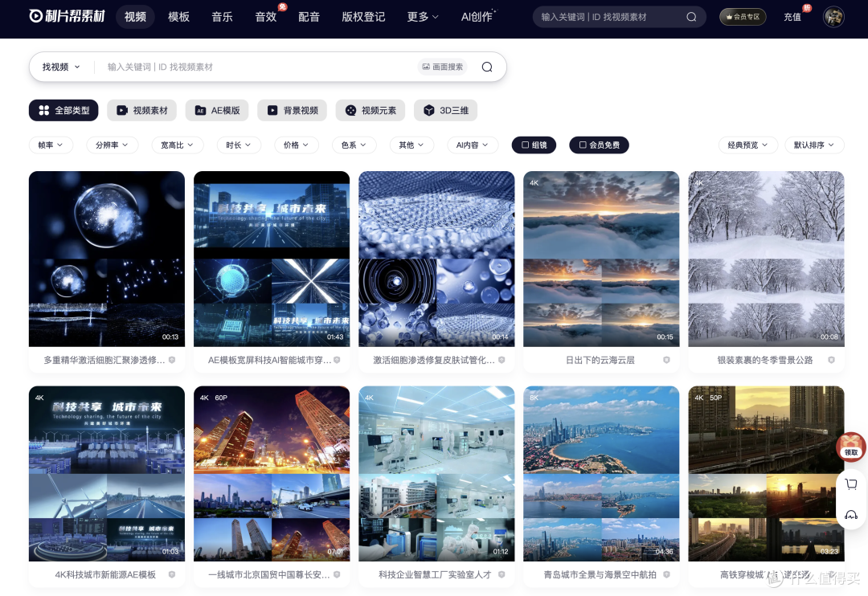Open the 默认排序 sort dropdown
868x596 pixels.
pyautogui.click(x=814, y=145)
